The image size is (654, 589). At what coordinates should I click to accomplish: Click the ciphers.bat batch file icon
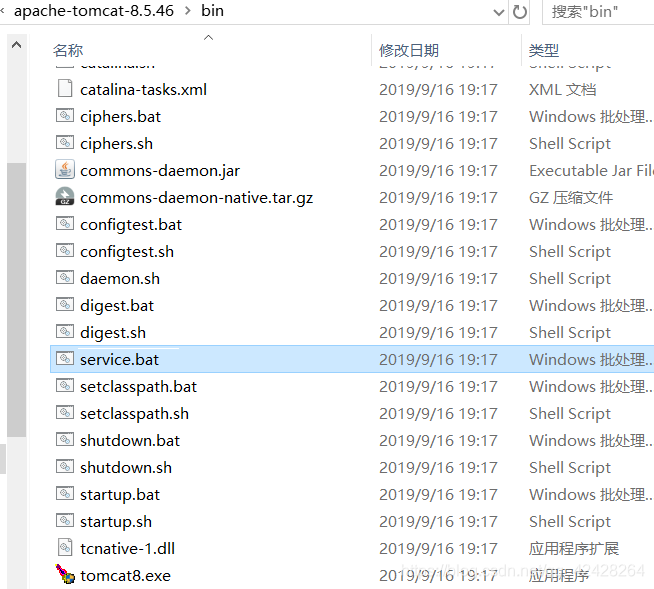(65, 116)
